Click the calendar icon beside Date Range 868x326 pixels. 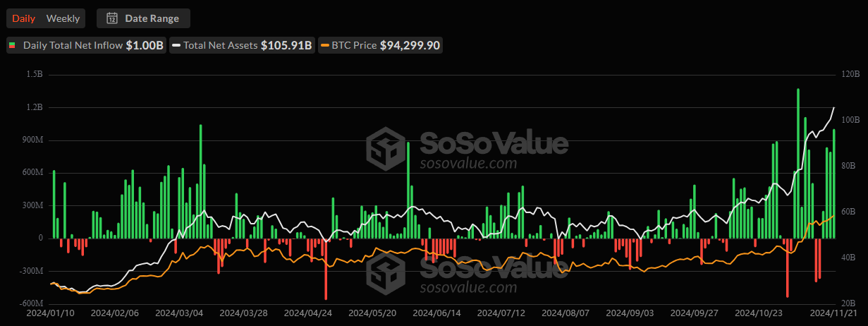[x=111, y=18]
